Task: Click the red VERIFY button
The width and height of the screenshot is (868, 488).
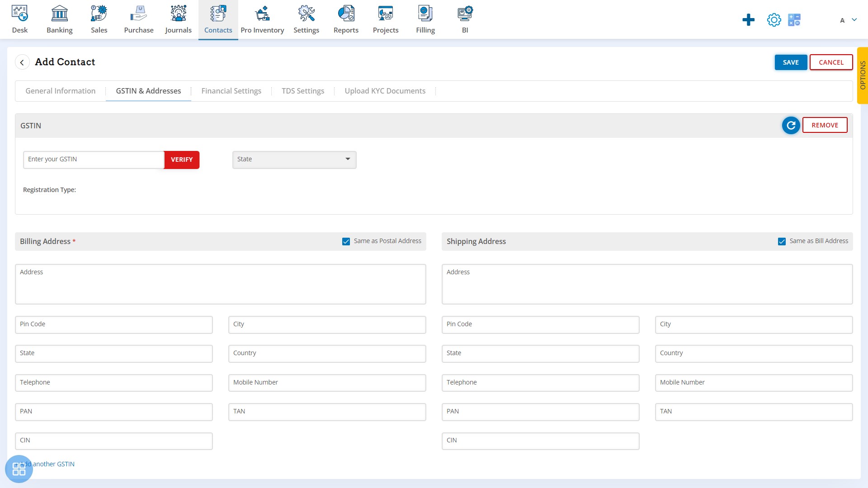Action: [182, 160]
